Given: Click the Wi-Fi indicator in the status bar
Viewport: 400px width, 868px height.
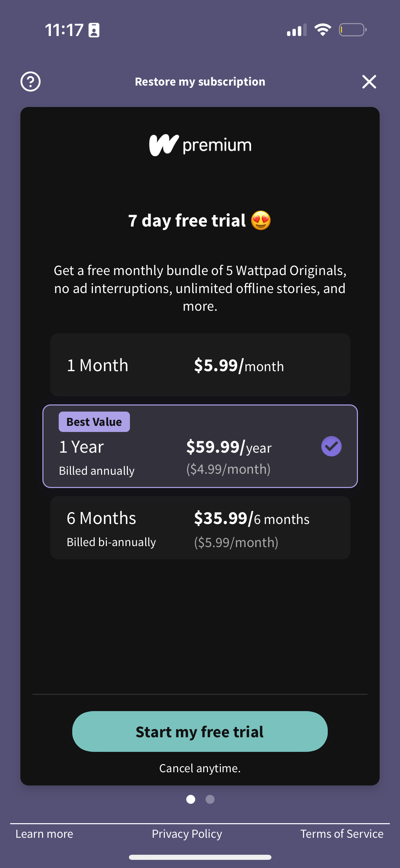Looking at the screenshot, I should click(322, 30).
